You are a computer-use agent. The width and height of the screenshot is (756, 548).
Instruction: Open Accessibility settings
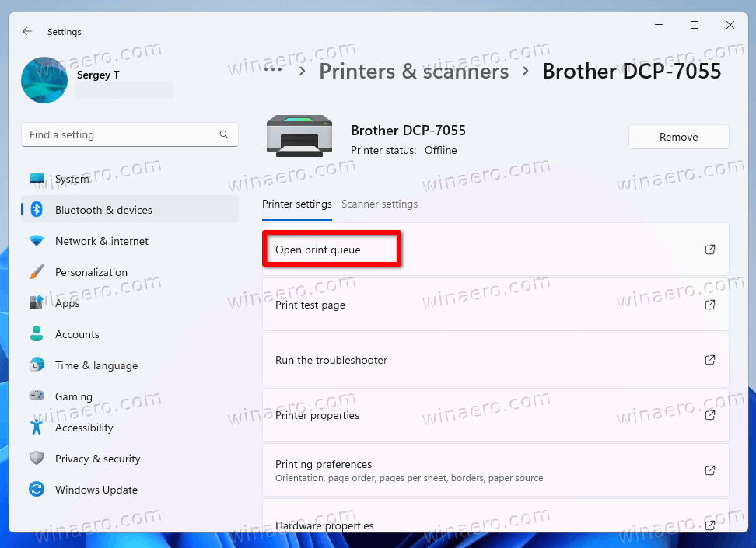pyautogui.click(x=130, y=428)
